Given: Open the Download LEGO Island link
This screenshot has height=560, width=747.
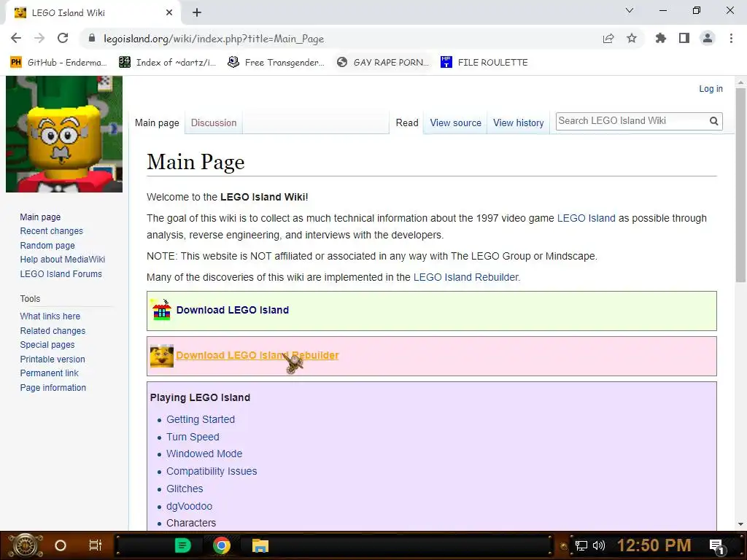Looking at the screenshot, I should click(x=233, y=310).
